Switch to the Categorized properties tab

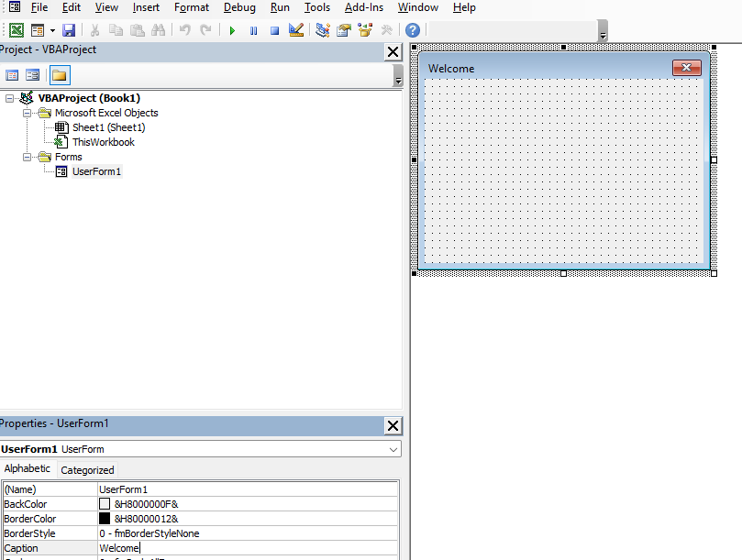tap(86, 469)
